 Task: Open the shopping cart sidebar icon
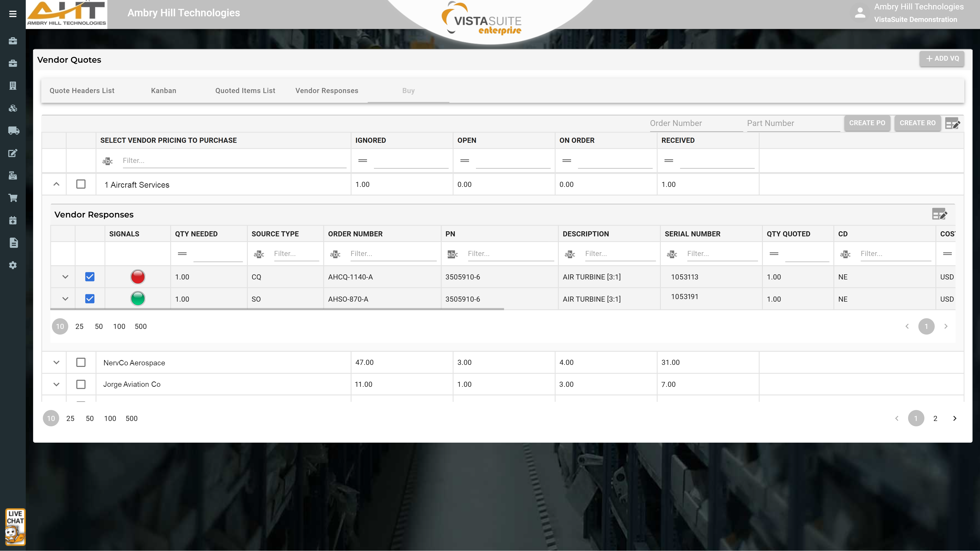click(x=12, y=198)
